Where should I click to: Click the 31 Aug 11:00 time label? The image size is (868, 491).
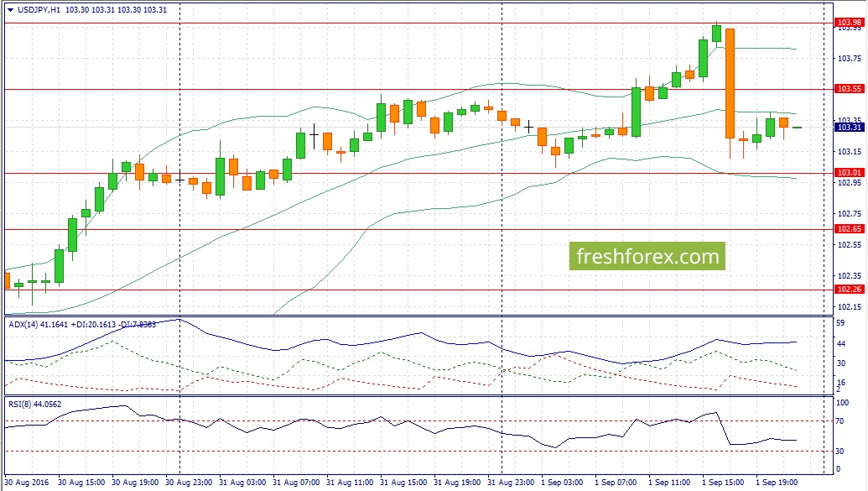tap(350, 482)
